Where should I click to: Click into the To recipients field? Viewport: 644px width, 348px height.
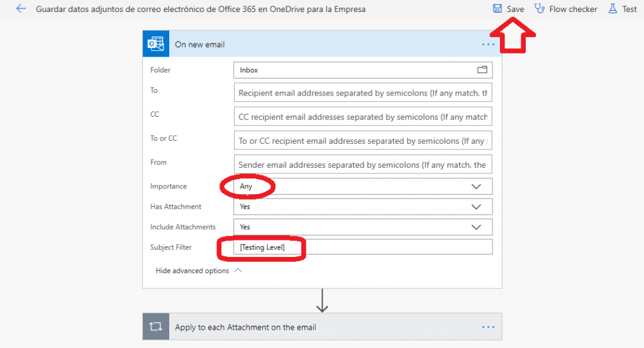(x=363, y=93)
